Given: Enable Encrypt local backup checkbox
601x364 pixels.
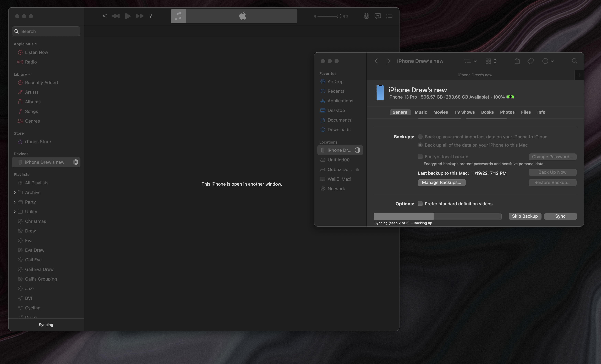Looking at the screenshot, I should (x=420, y=157).
